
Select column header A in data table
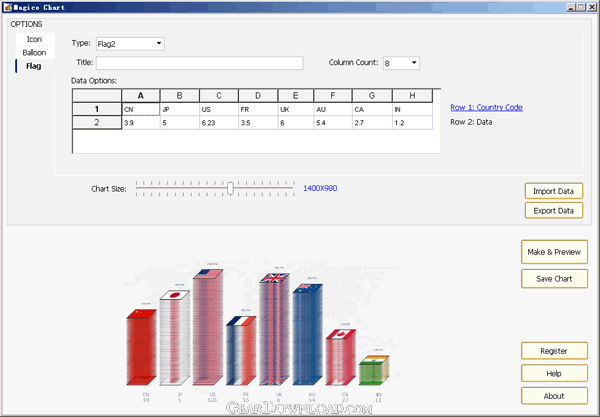click(x=141, y=96)
